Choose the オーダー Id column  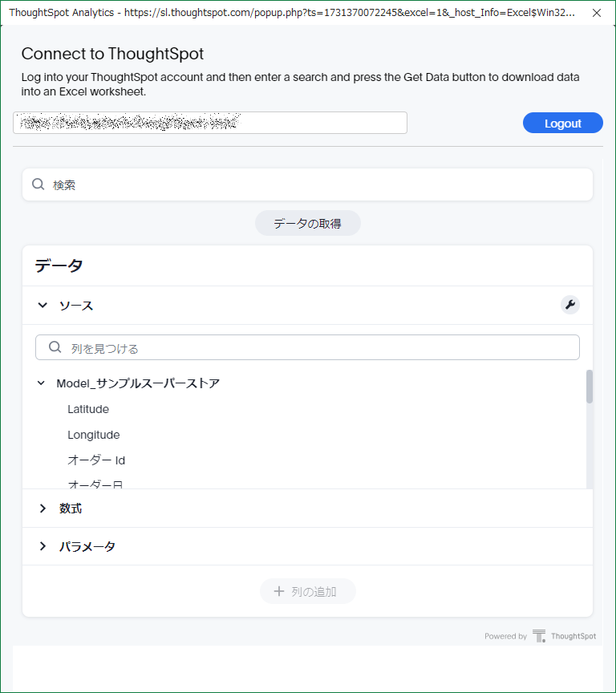click(x=96, y=460)
